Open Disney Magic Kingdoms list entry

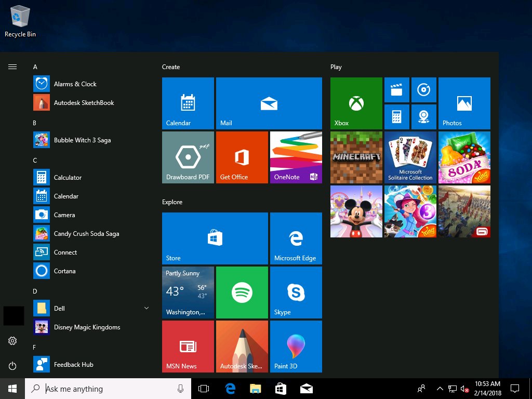[91, 327]
